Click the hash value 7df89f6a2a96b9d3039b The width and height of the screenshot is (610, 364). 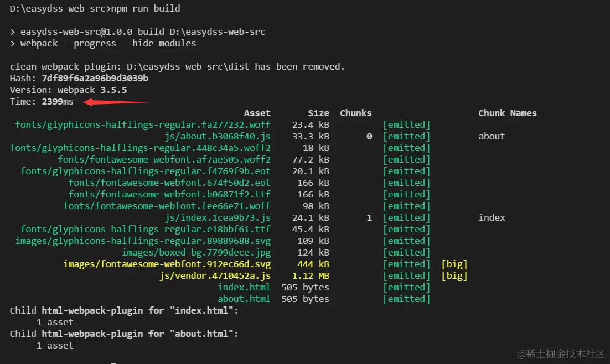coord(95,78)
